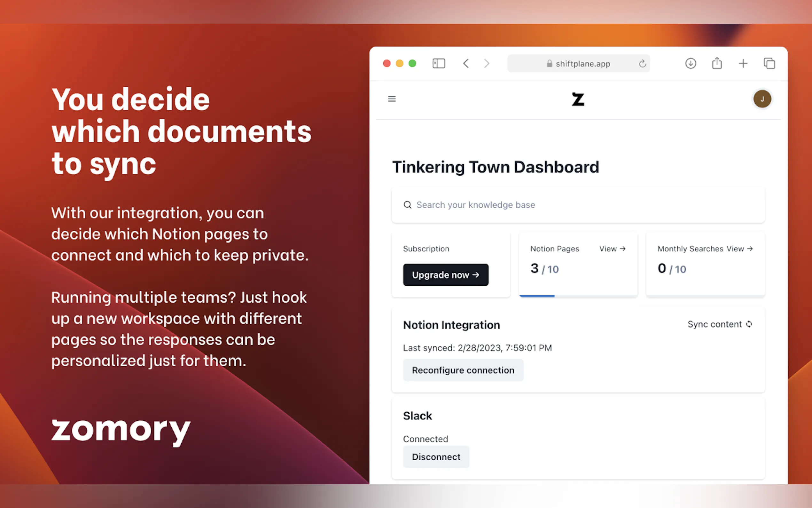Click the browser forward arrow
The height and width of the screenshot is (508, 812).
click(x=486, y=63)
